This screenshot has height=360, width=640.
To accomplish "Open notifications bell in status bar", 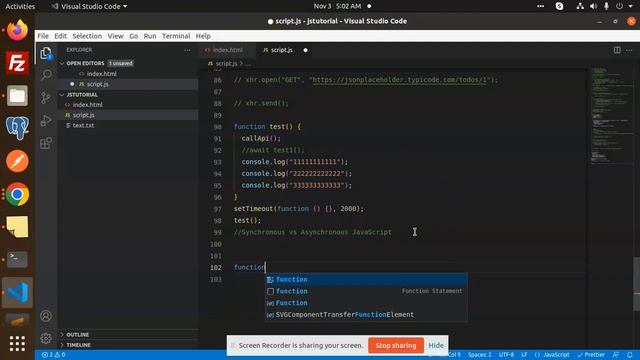I will [630, 355].
